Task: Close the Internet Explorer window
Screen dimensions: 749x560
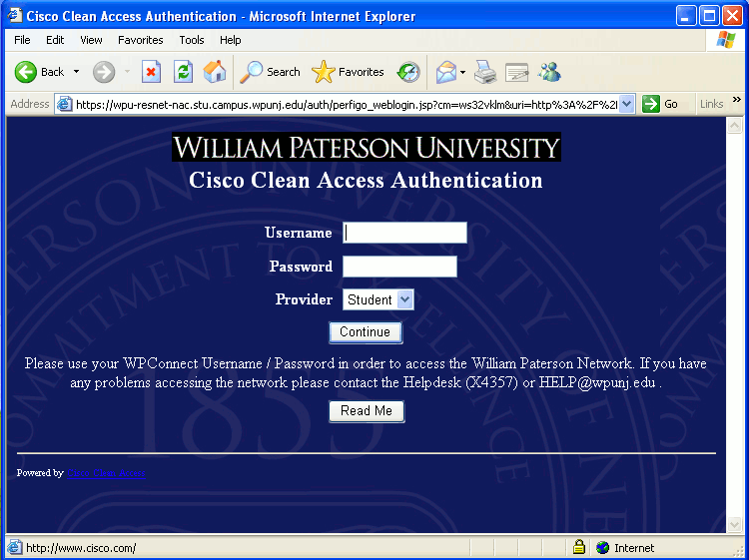Action: tap(732, 17)
